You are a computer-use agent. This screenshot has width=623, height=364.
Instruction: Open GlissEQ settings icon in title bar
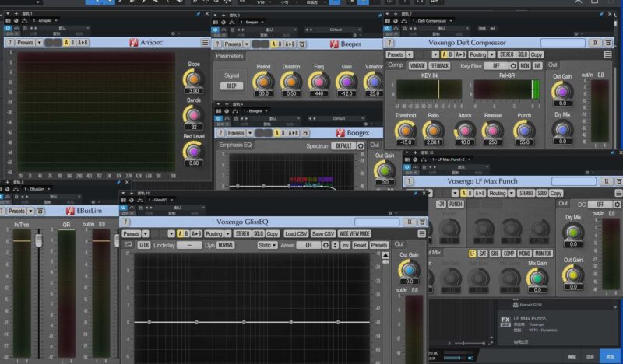(x=422, y=222)
